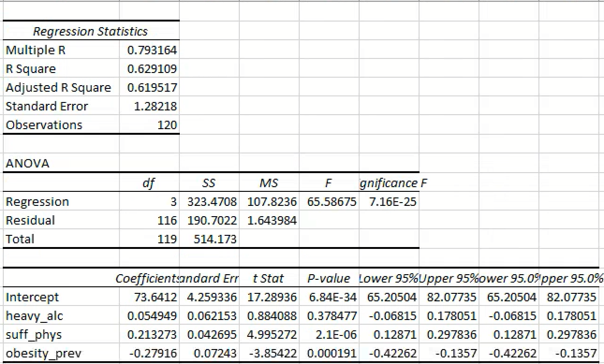Click the Intercept row label

point(32,297)
